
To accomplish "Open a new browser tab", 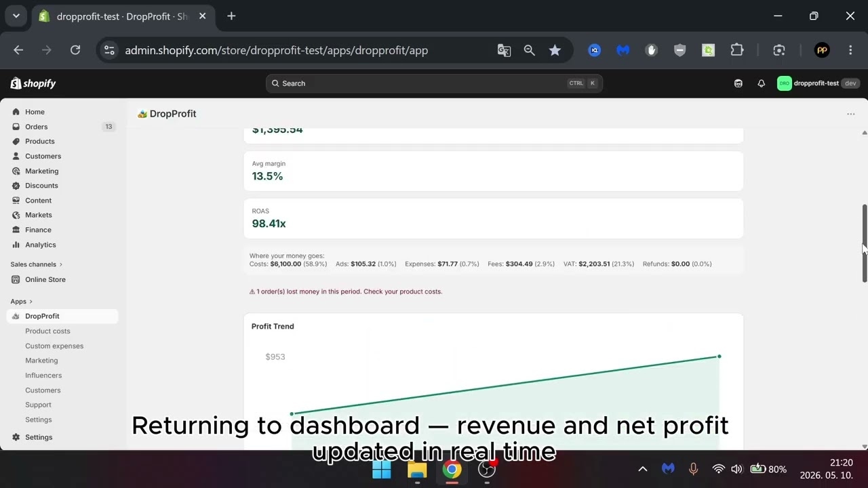I will pyautogui.click(x=231, y=16).
